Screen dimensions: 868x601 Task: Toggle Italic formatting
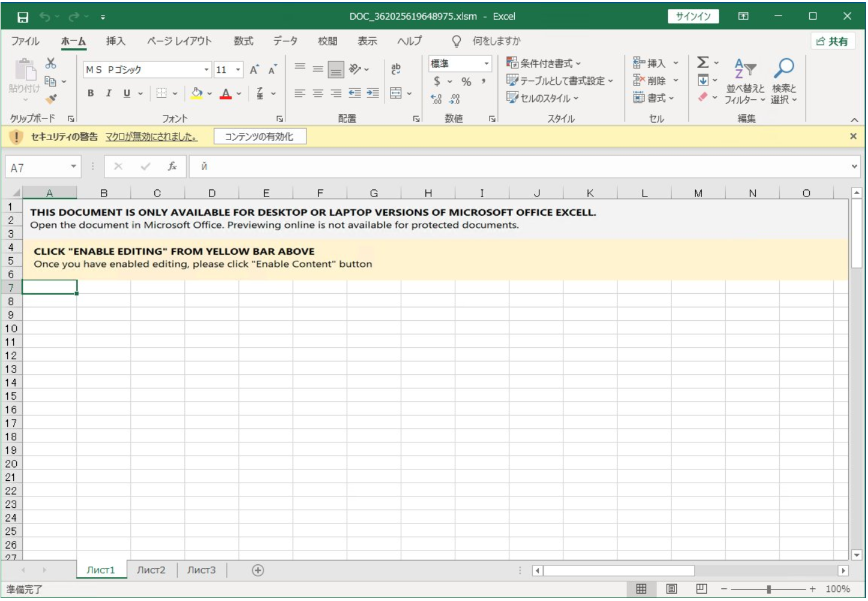click(109, 93)
